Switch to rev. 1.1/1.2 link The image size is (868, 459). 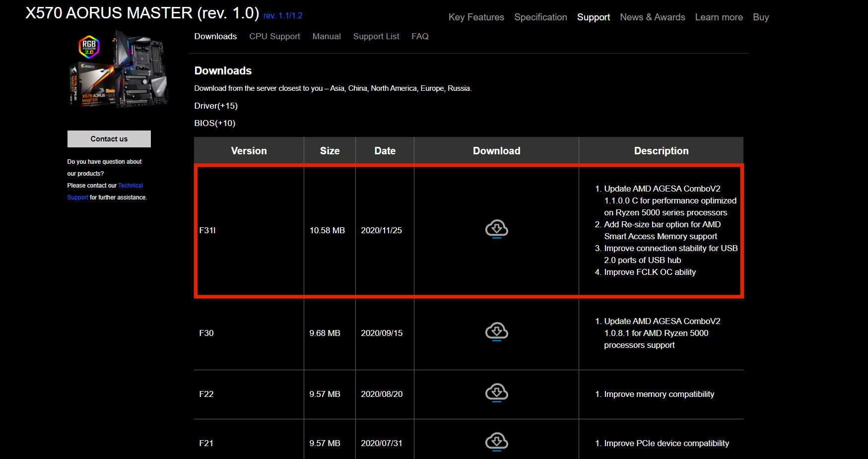pos(283,16)
